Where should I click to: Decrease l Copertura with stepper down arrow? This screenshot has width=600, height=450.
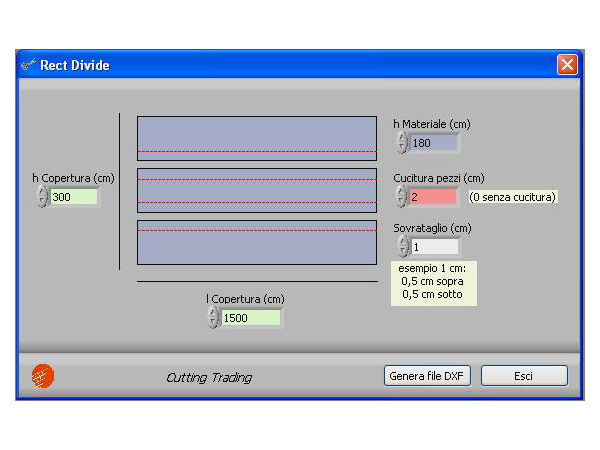tap(213, 323)
